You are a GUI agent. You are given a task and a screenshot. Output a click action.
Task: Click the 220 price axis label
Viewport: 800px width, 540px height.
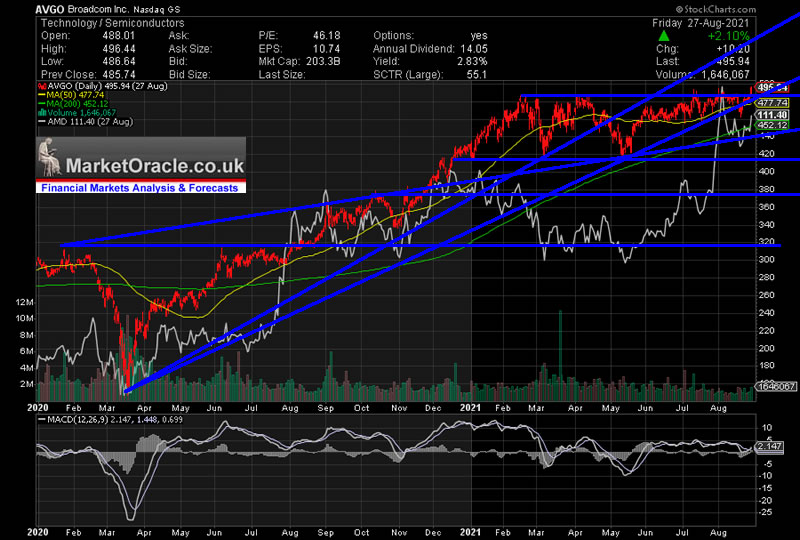pyautogui.click(x=766, y=331)
